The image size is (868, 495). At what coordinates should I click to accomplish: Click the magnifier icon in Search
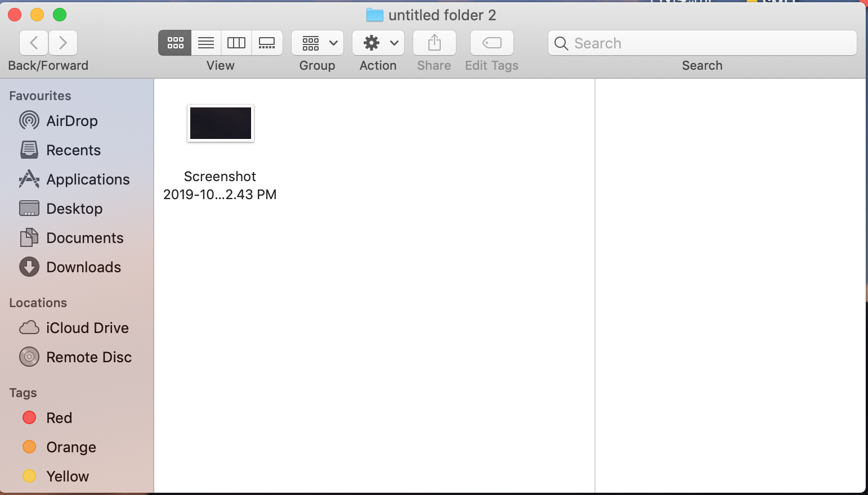click(x=561, y=43)
